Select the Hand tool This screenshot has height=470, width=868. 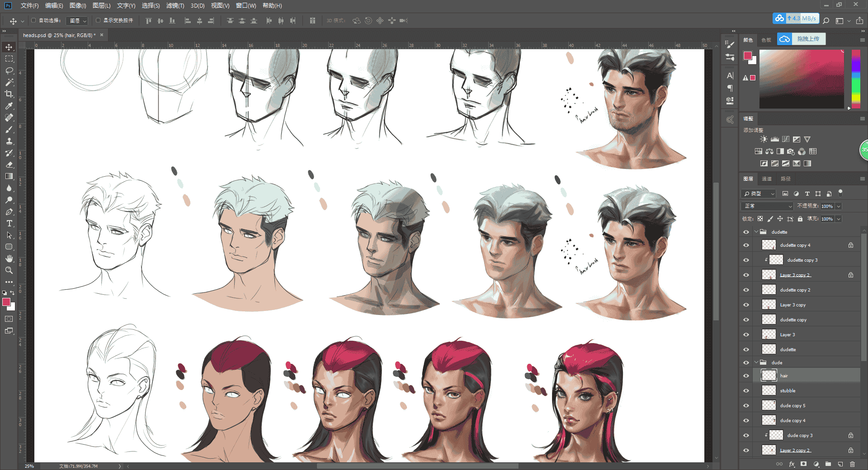[9, 258]
